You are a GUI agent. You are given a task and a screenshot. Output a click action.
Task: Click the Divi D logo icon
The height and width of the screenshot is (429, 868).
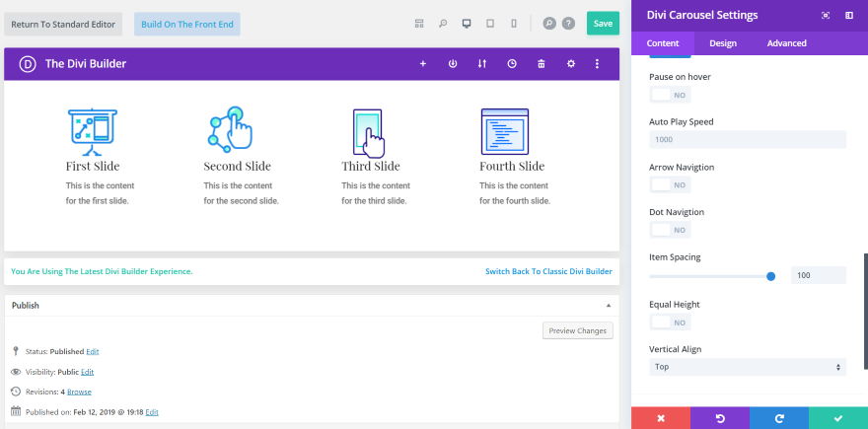[28, 64]
